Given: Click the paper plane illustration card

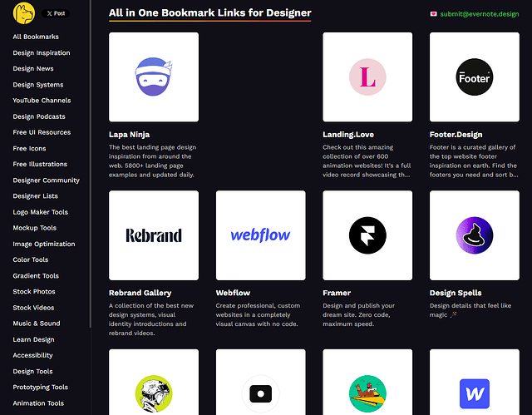Looking at the screenshot, I should click(x=367, y=382).
